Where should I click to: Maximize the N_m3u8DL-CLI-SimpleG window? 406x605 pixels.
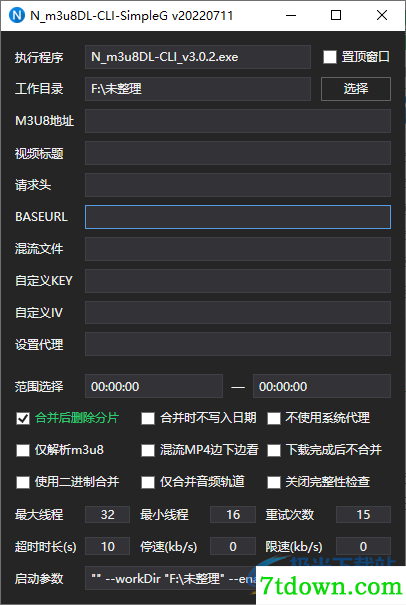pyautogui.click(x=336, y=15)
